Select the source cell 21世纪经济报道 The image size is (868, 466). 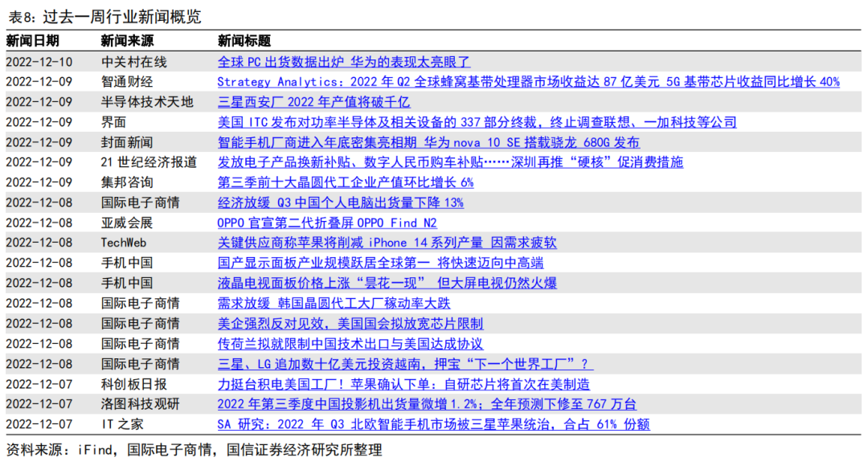click(x=149, y=162)
